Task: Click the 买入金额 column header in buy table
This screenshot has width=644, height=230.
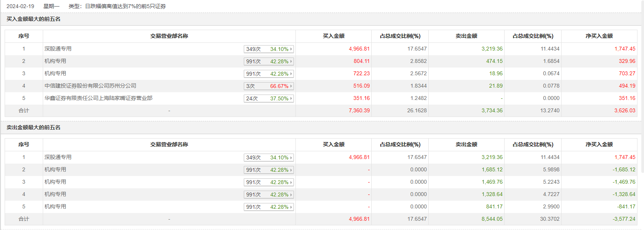Action: coord(334,36)
